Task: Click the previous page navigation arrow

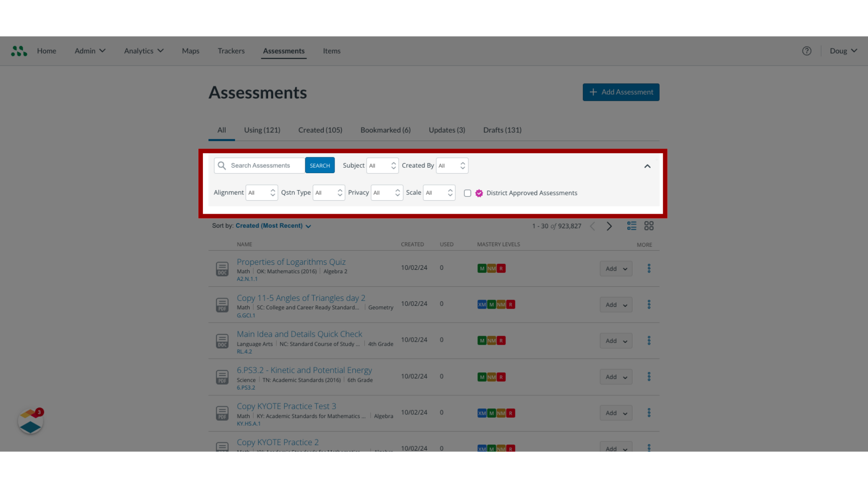Action: click(593, 225)
